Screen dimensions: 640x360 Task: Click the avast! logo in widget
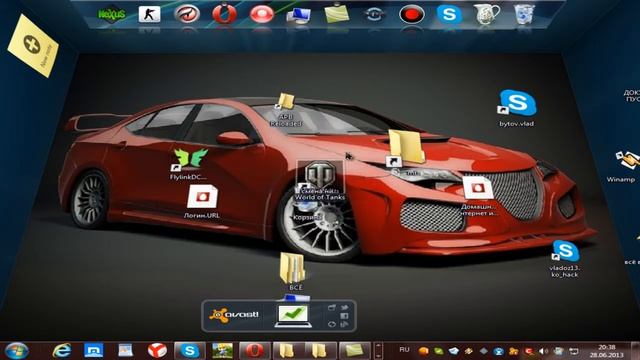234,315
